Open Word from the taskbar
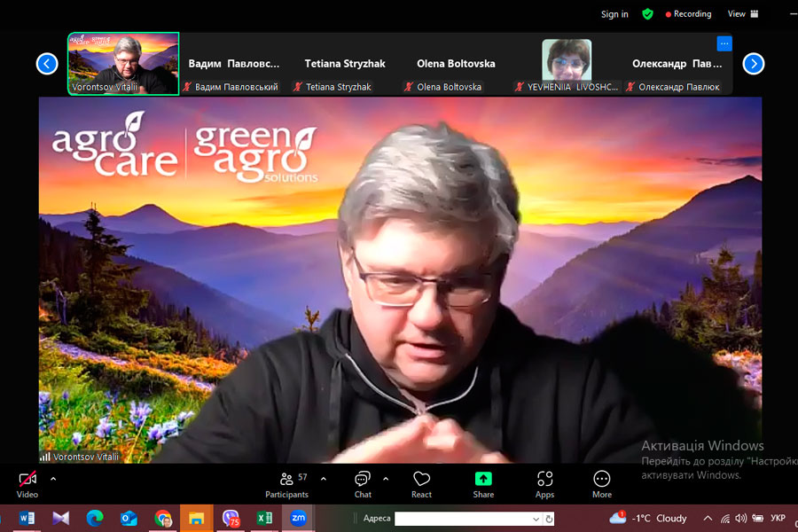798x532 pixels. pyautogui.click(x=27, y=518)
